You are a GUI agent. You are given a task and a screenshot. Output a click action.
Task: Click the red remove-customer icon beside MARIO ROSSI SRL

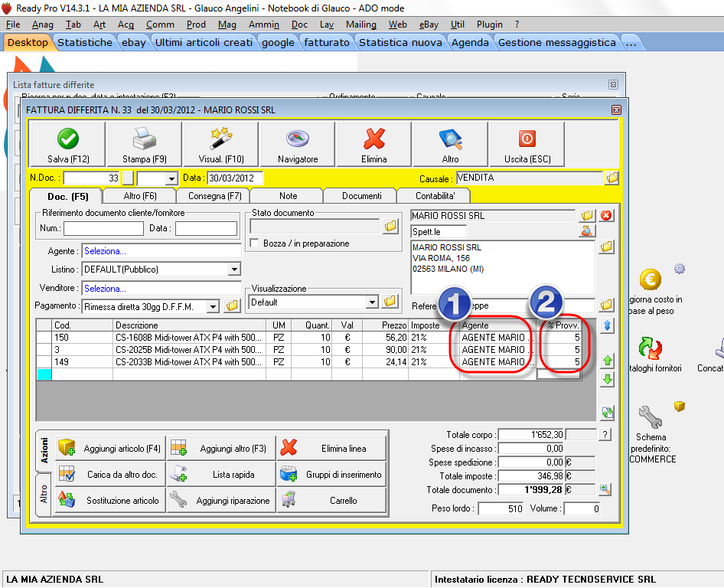(607, 215)
